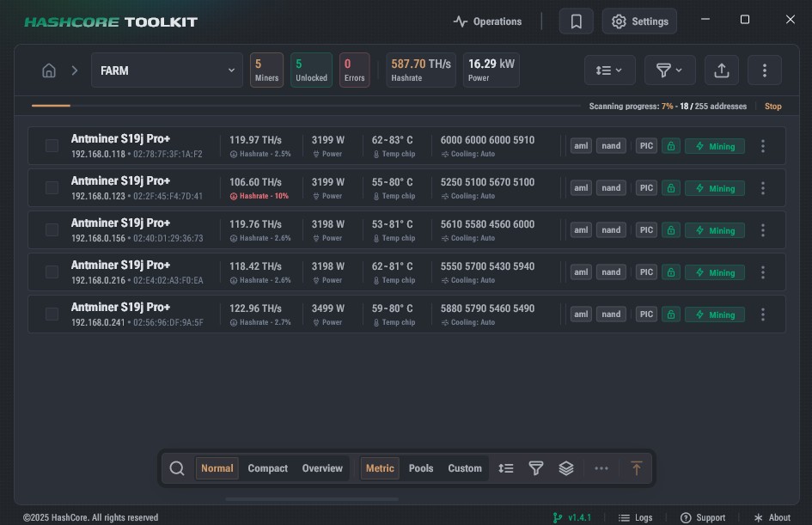This screenshot has height=525, width=812.
Task: Switch to Compact view mode
Action: tap(268, 468)
